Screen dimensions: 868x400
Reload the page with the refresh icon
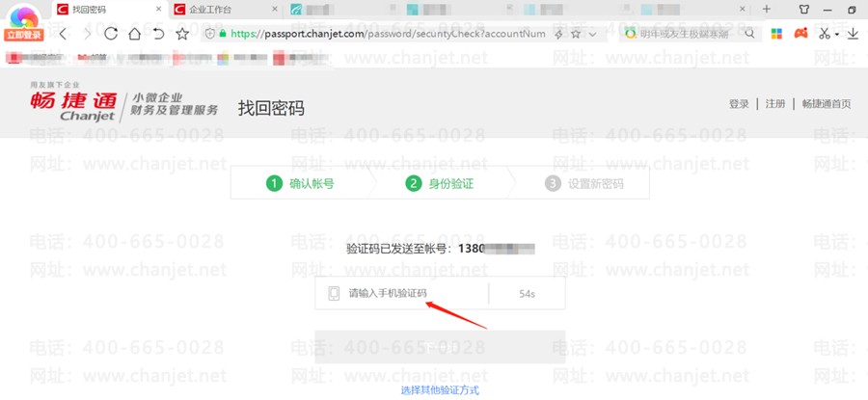pyautogui.click(x=111, y=35)
